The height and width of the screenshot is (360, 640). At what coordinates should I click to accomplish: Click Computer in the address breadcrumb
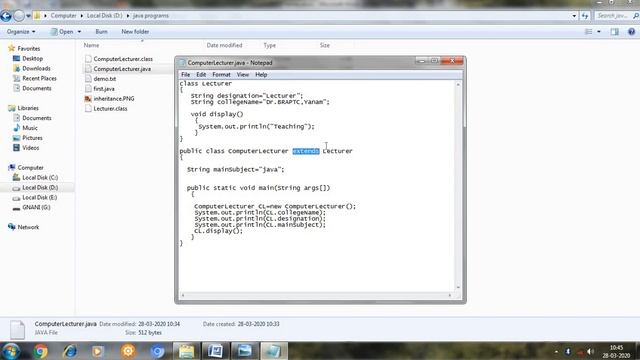tap(63, 16)
